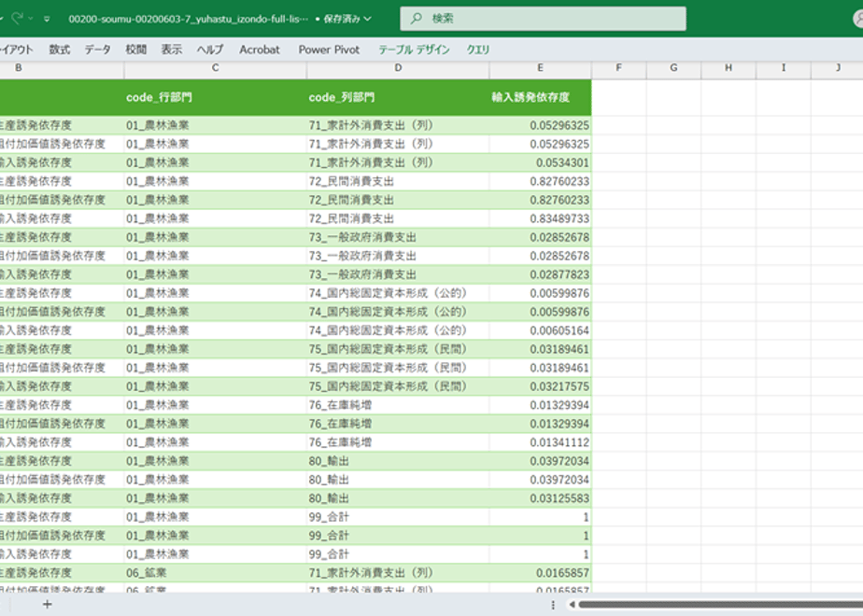The width and height of the screenshot is (863, 616).
Task: Click the horizontal scrollbar left arrow
Action: tap(573, 605)
